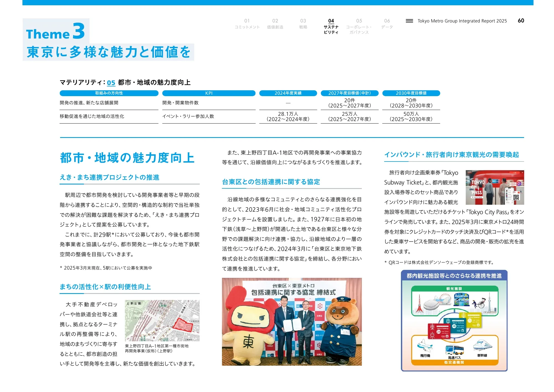The width and height of the screenshot is (554, 392).
Task: Go to section 06 データ
Action: 387,24
